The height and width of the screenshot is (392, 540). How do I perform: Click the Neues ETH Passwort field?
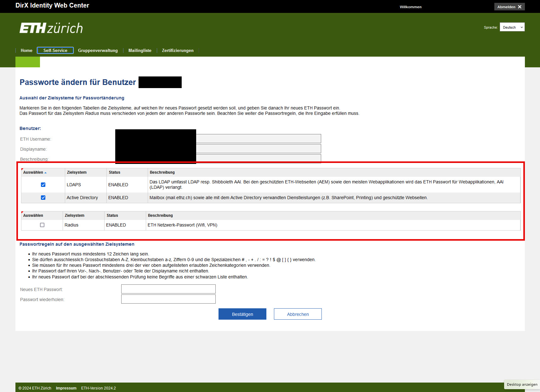[x=168, y=289]
